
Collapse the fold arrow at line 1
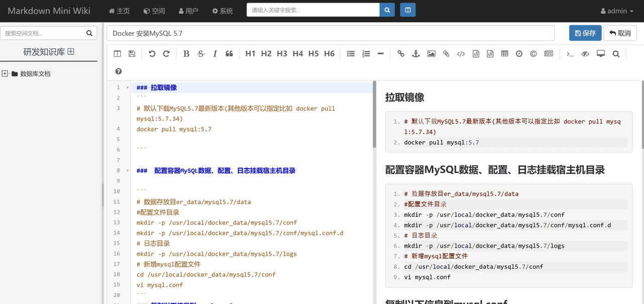click(x=128, y=88)
